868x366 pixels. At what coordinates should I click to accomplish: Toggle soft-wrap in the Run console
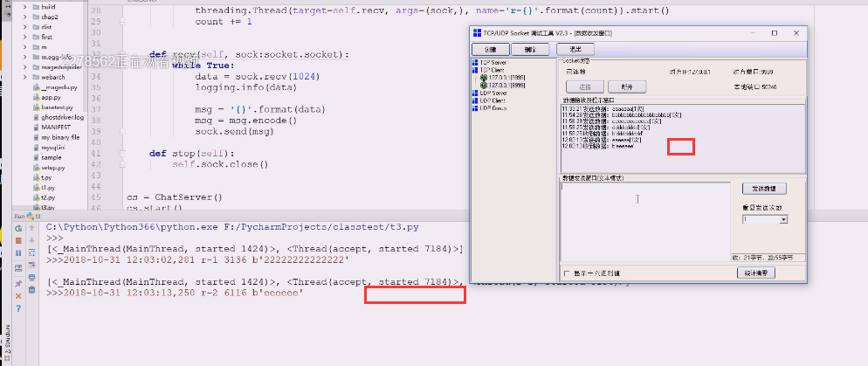point(31,253)
